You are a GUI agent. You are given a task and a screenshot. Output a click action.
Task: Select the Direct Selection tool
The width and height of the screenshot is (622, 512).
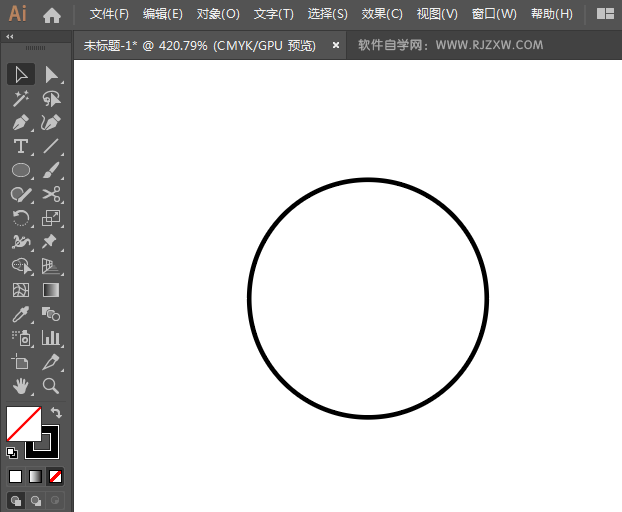[x=52, y=74]
